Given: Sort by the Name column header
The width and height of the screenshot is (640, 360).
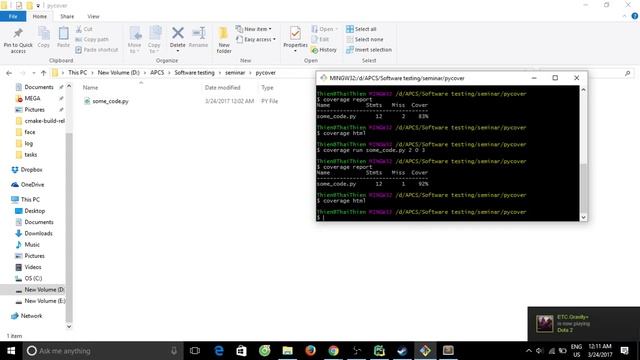Looking at the screenshot, I should click(x=90, y=88).
